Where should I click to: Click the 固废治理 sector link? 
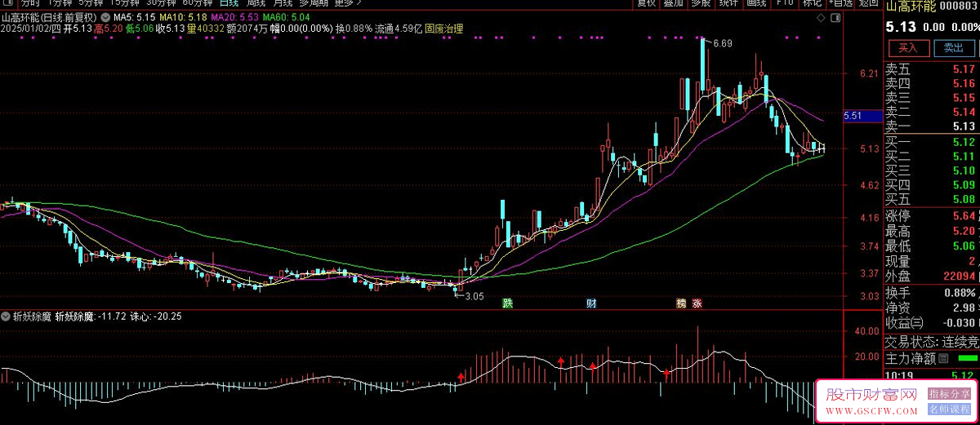[x=443, y=29]
